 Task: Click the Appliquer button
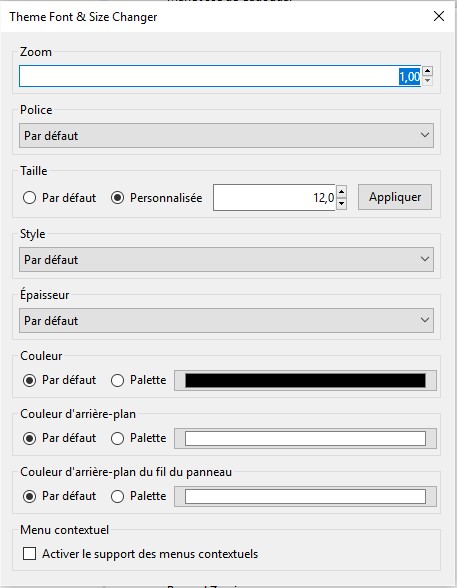[x=395, y=197]
